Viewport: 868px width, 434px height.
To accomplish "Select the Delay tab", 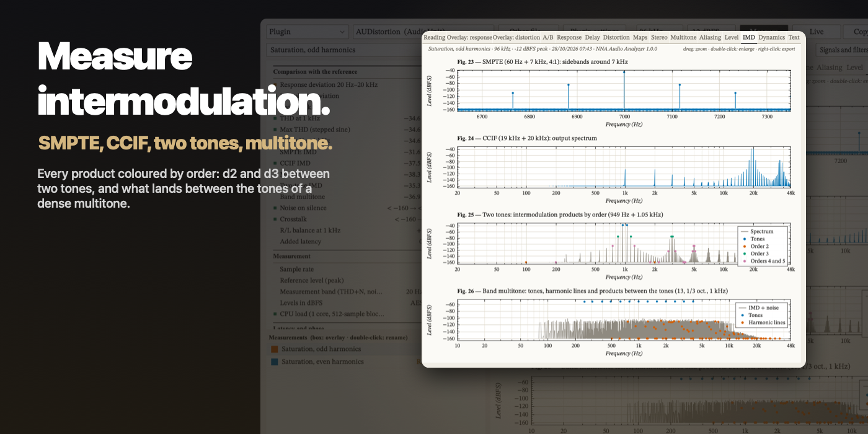I will coord(592,38).
